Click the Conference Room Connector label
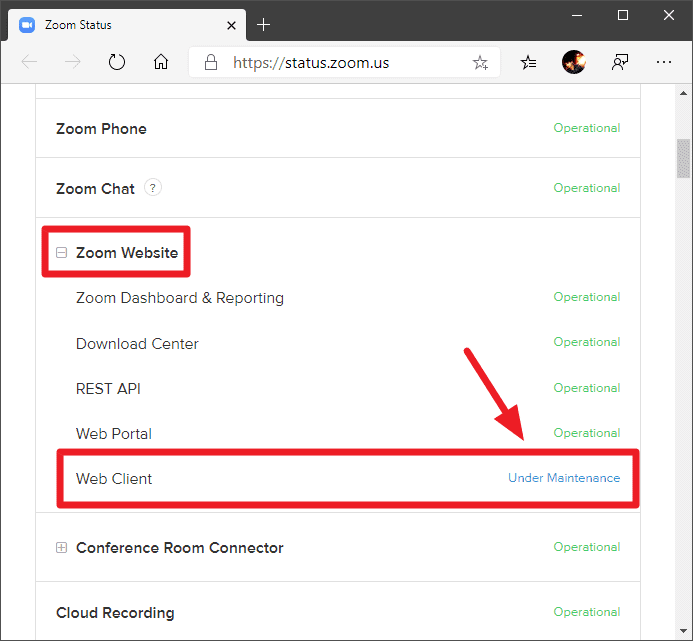Image resolution: width=693 pixels, height=641 pixels. (x=179, y=548)
